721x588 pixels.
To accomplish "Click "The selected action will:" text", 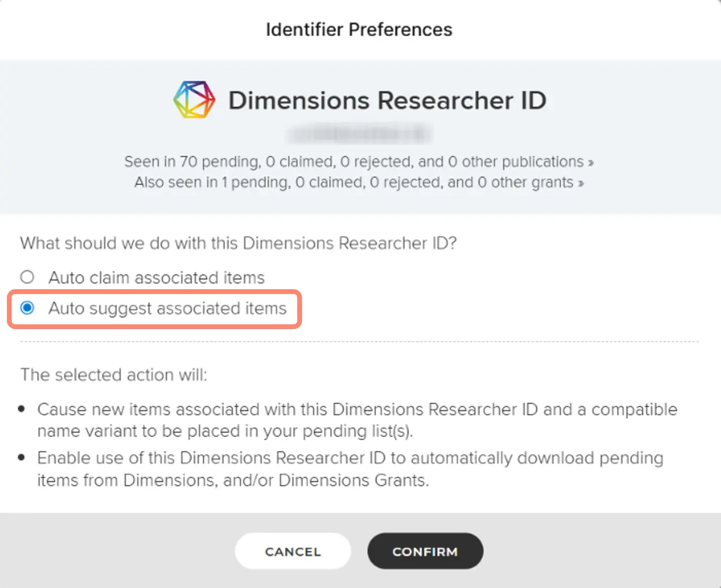I will tap(114, 375).
